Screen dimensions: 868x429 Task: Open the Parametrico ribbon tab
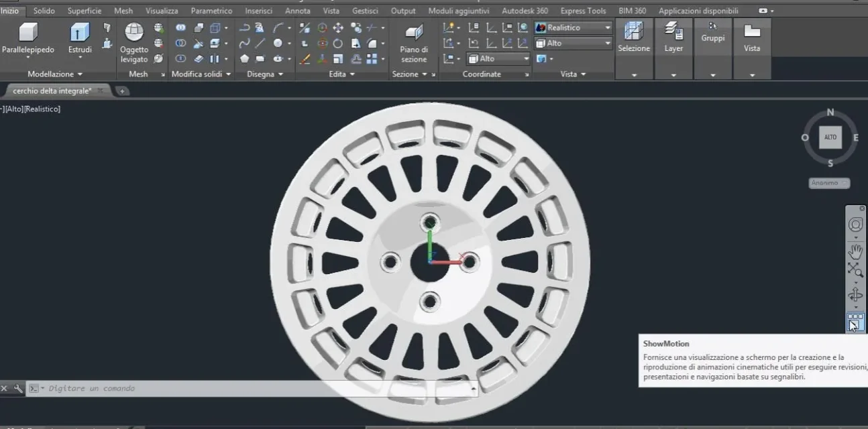[x=211, y=11]
